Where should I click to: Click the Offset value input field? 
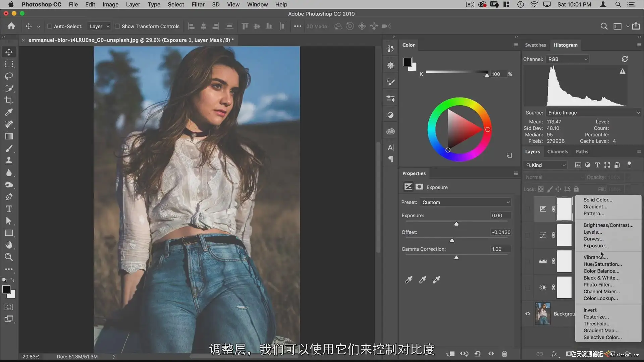[x=500, y=232]
